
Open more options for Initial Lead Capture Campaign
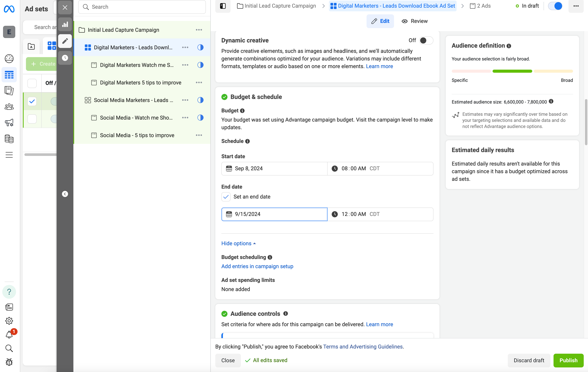point(199,30)
